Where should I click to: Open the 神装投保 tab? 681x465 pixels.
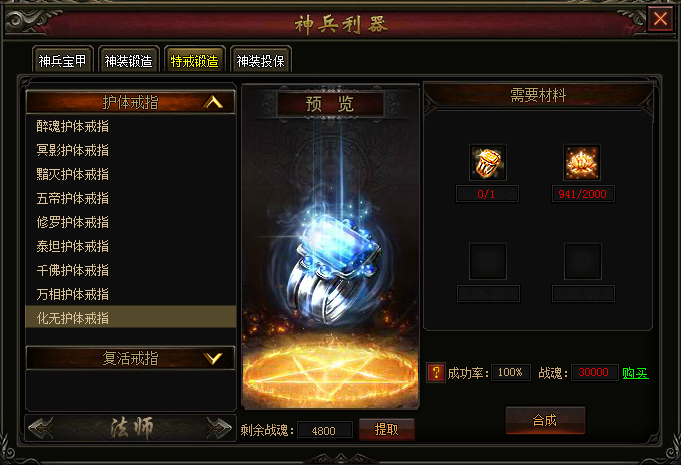pyautogui.click(x=261, y=60)
